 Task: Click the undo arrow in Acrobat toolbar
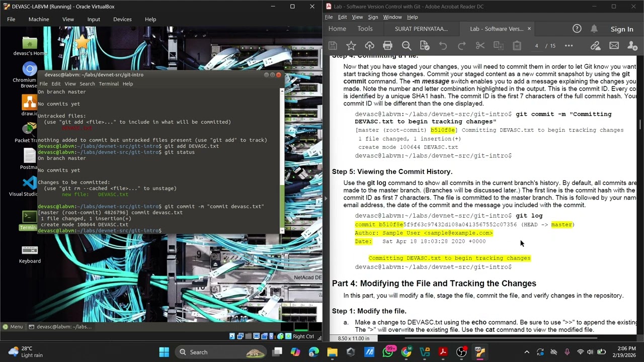click(x=443, y=46)
